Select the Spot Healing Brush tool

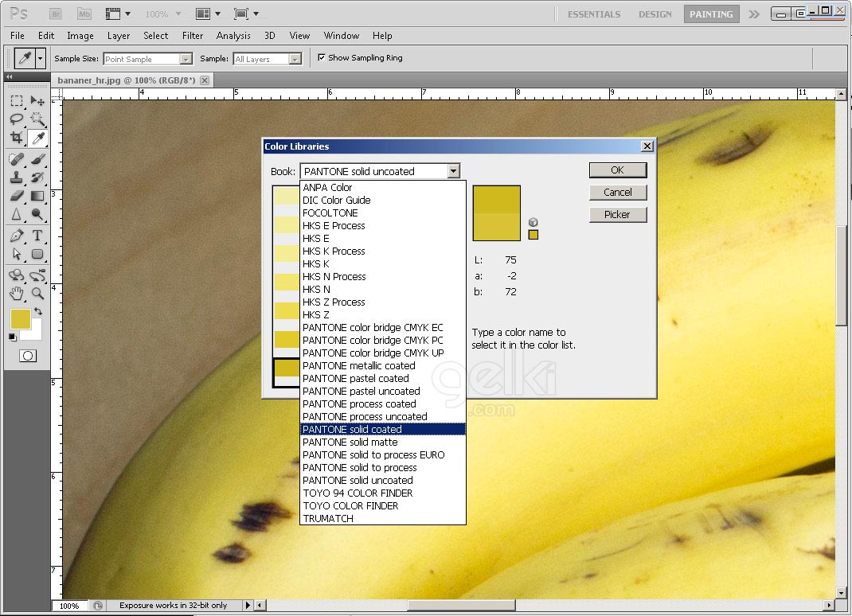click(x=17, y=159)
